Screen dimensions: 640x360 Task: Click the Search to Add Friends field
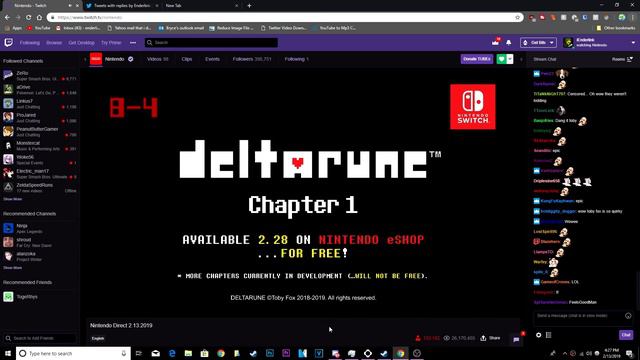coord(40,338)
